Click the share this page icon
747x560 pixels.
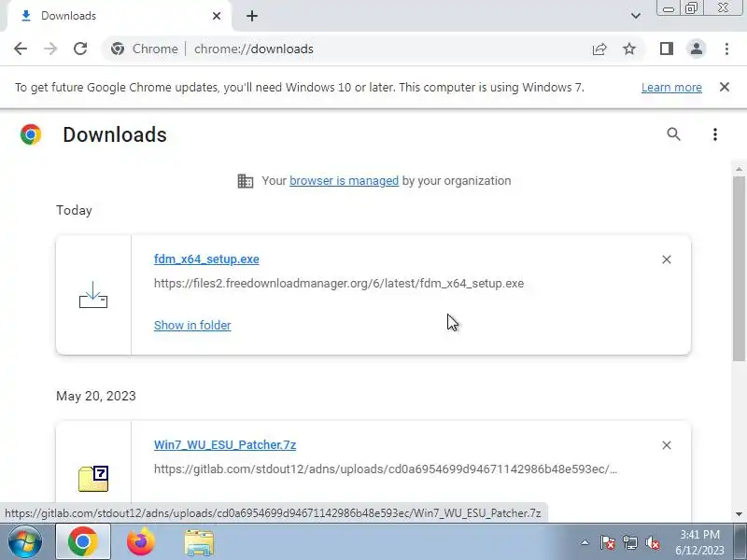pyautogui.click(x=599, y=49)
